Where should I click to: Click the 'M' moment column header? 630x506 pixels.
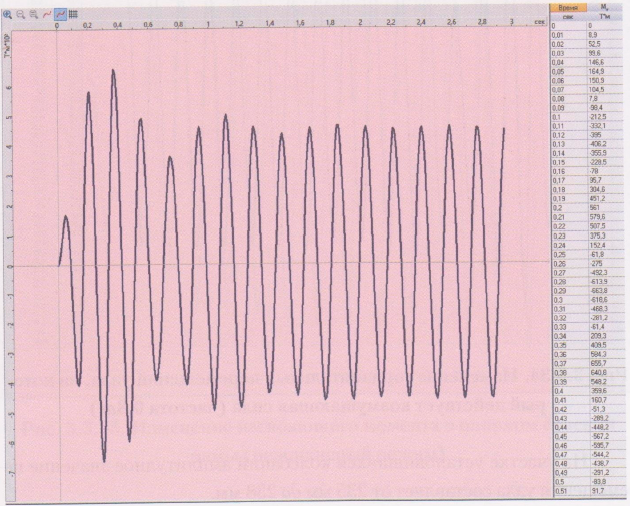(604, 8)
